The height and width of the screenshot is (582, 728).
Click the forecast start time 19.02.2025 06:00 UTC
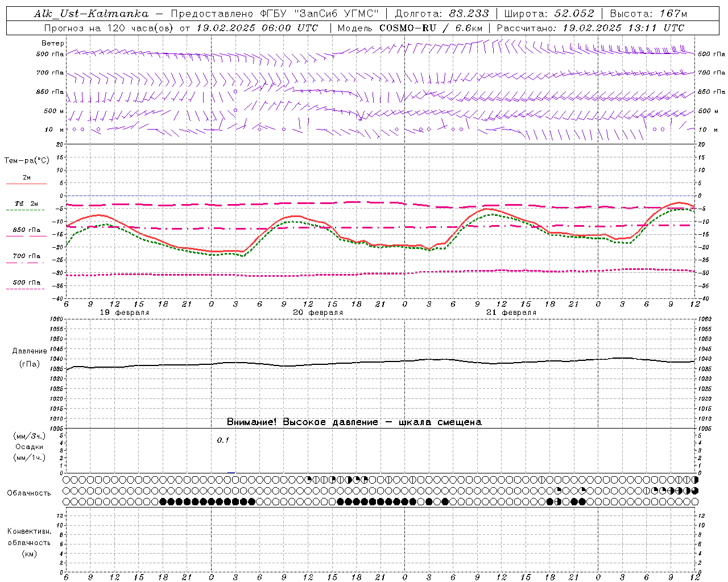257,28
